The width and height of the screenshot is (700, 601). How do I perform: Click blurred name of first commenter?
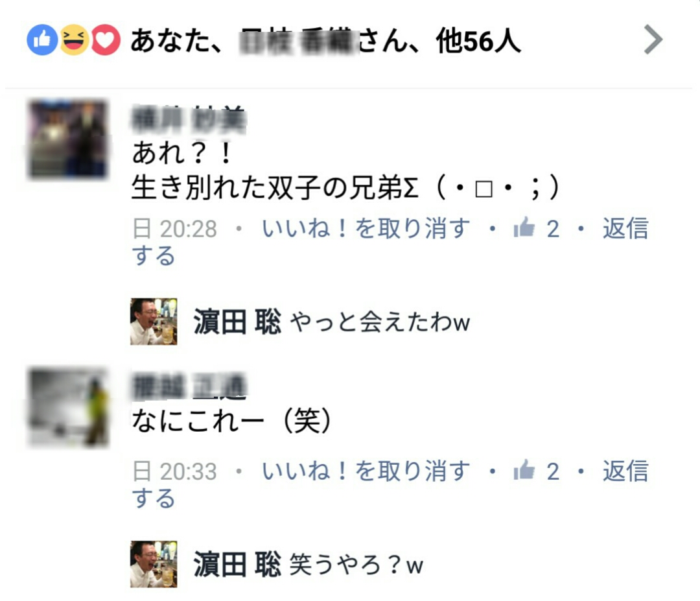point(189,120)
